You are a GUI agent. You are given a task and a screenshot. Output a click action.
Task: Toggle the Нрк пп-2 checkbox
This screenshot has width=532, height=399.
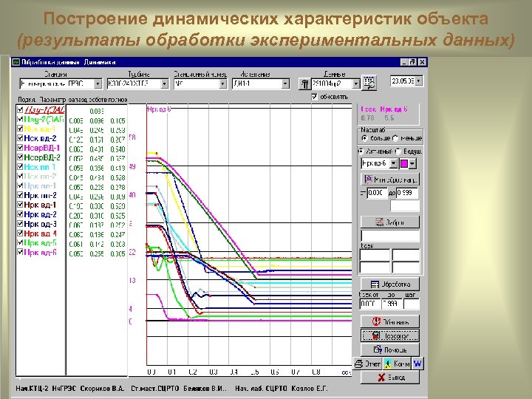click(x=20, y=195)
